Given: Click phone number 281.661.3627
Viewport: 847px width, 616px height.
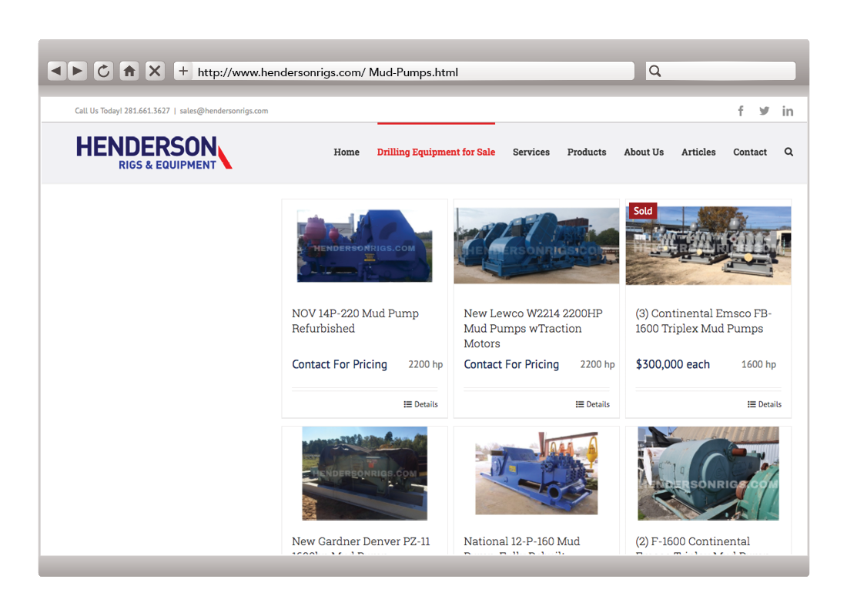Looking at the screenshot, I should click(x=147, y=111).
